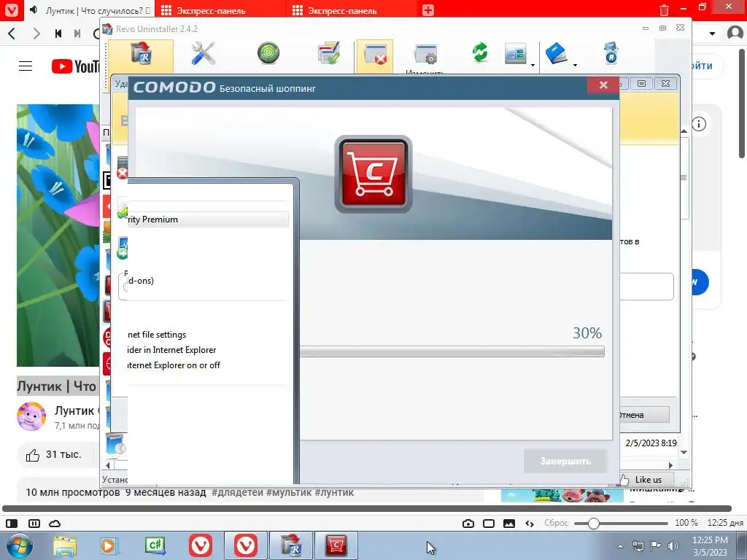
Task: Click the Изменить gear window icon in Revo
Action: point(425,54)
